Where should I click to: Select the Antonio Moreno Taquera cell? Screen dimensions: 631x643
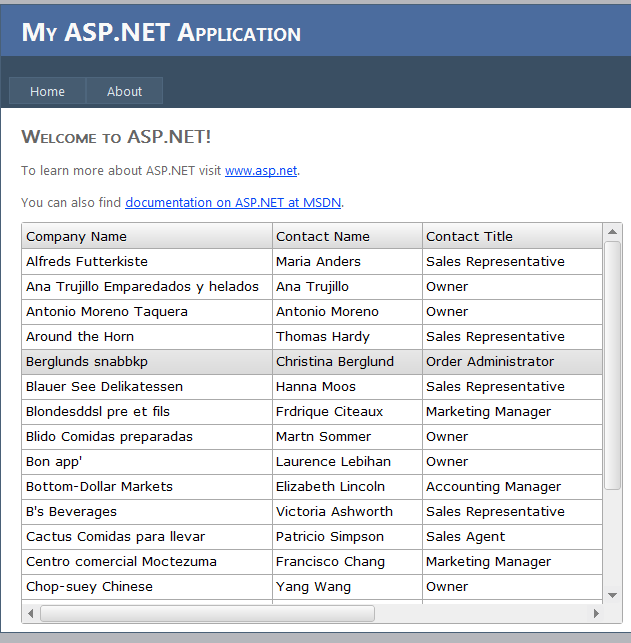147,312
